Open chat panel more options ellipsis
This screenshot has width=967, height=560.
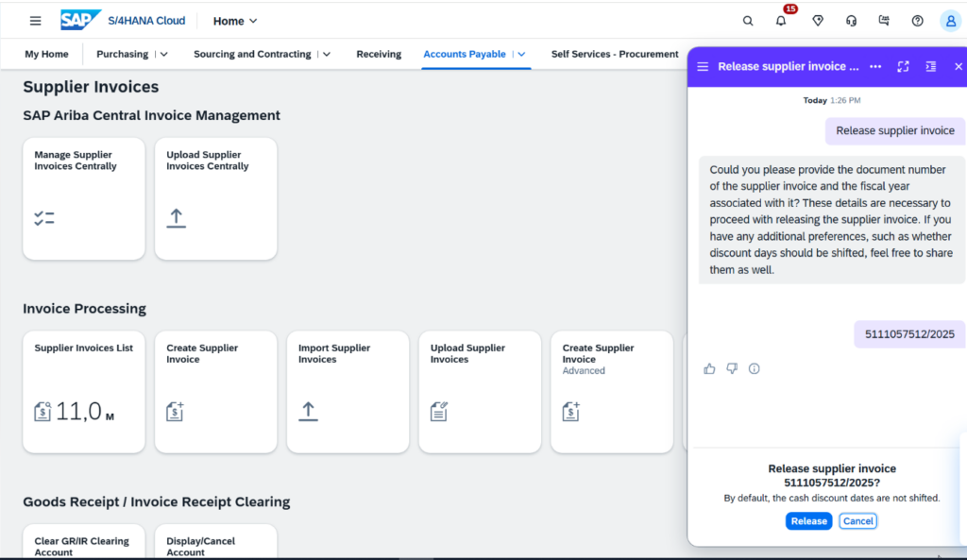pyautogui.click(x=875, y=66)
